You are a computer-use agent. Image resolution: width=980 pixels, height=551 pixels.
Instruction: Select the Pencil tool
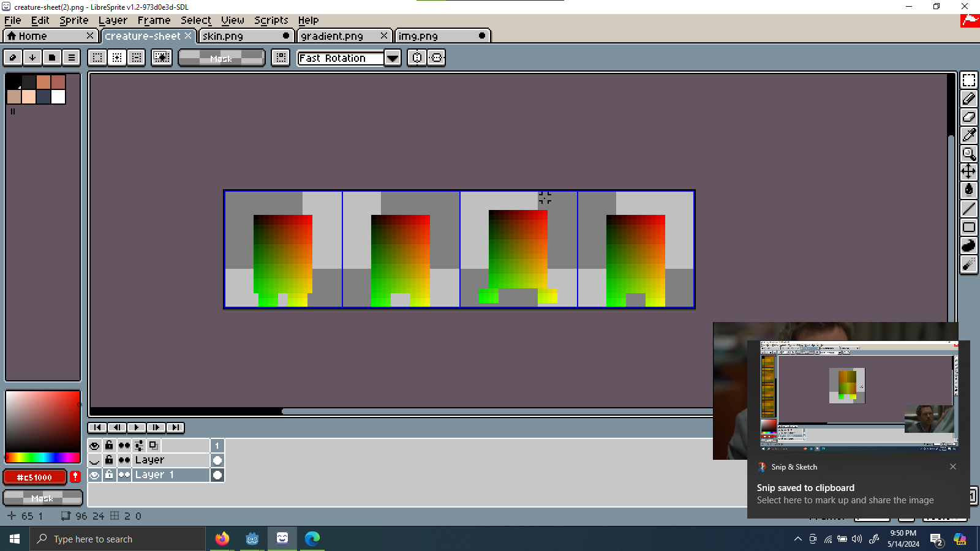point(968,99)
